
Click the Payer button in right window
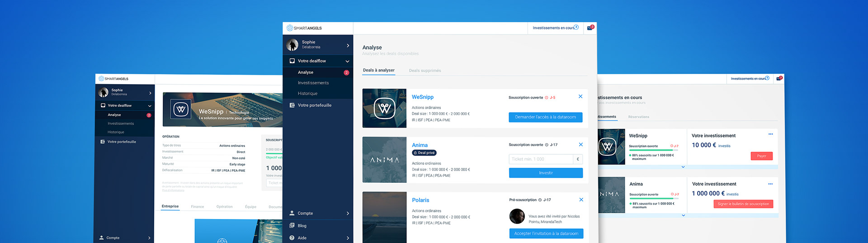click(762, 156)
